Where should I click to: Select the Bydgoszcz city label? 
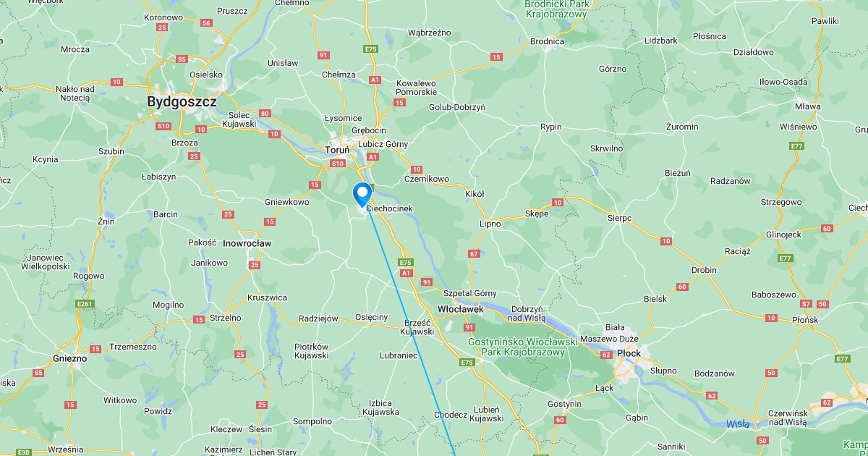pyautogui.click(x=182, y=102)
